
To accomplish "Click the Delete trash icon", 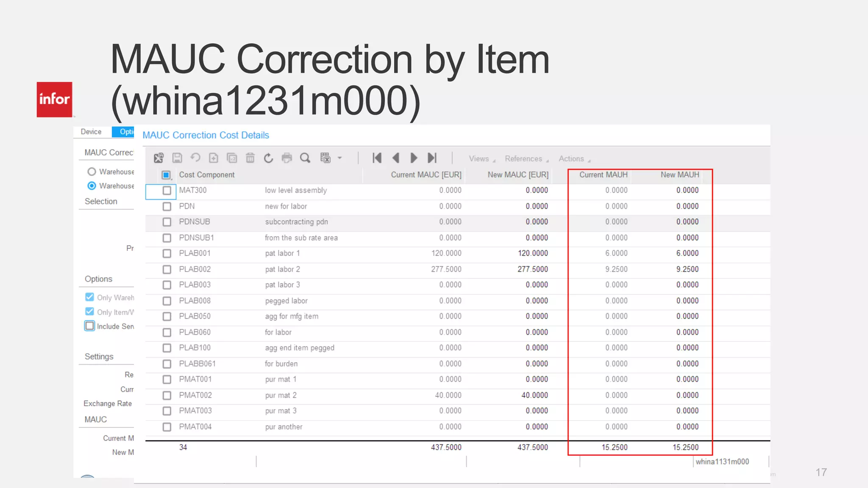I will click(x=250, y=158).
